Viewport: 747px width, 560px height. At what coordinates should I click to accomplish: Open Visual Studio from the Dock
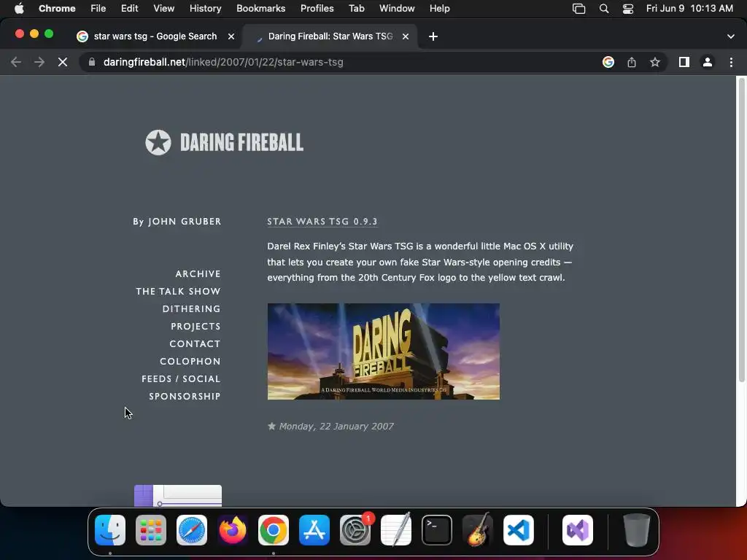578,530
